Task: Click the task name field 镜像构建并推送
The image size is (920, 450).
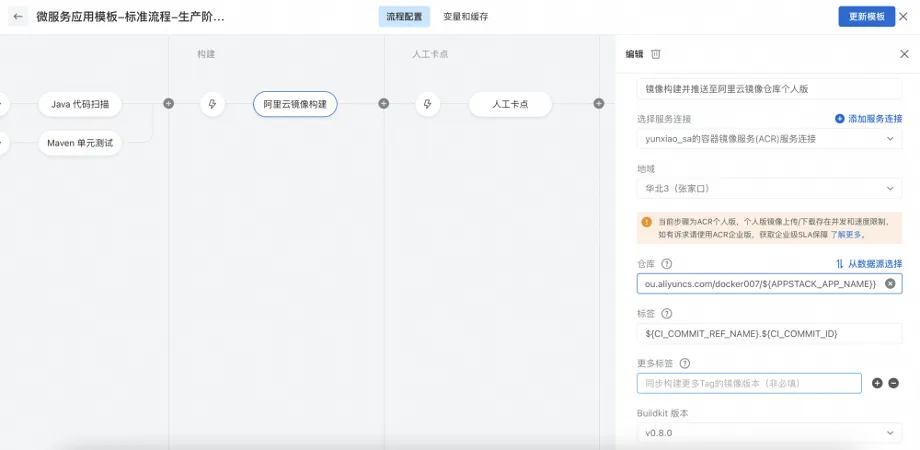Action: tap(769, 89)
